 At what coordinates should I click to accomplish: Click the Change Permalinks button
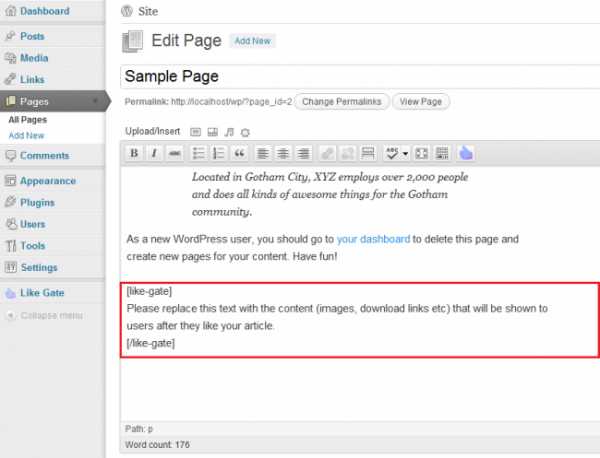pyautogui.click(x=342, y=102)
